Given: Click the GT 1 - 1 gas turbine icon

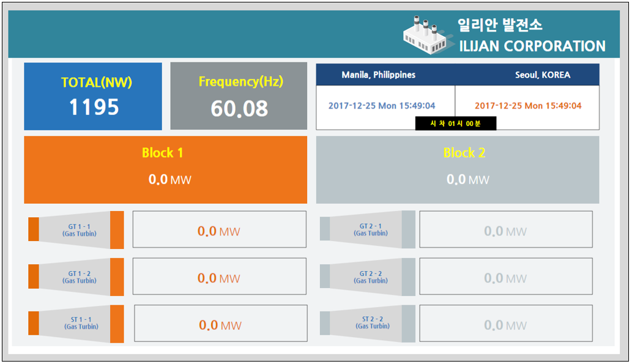Looking at the screenshot, I should point(76,230).
